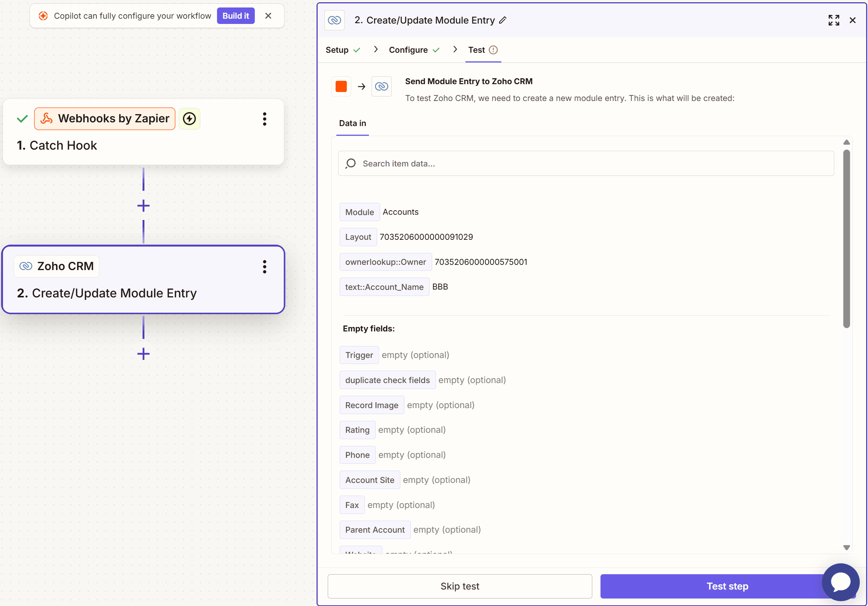Open Zoho CRM step three-dot menu

(264, 267)
